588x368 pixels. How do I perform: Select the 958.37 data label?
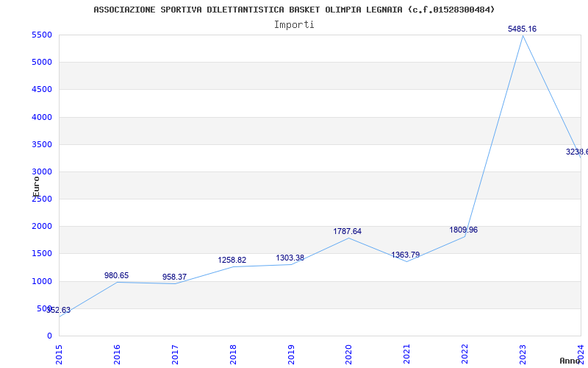(174, 277)
